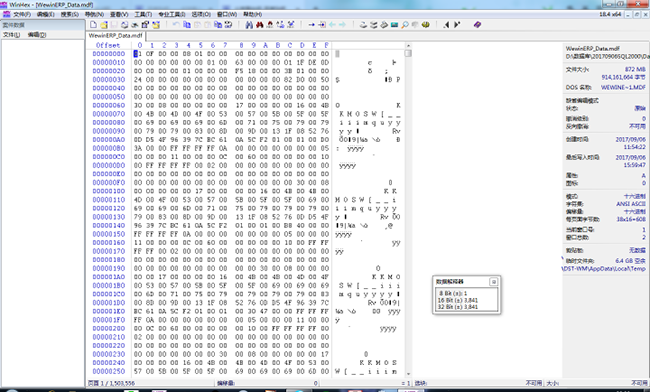Click the magnifying glass icon in toolbar

(405, 25)
